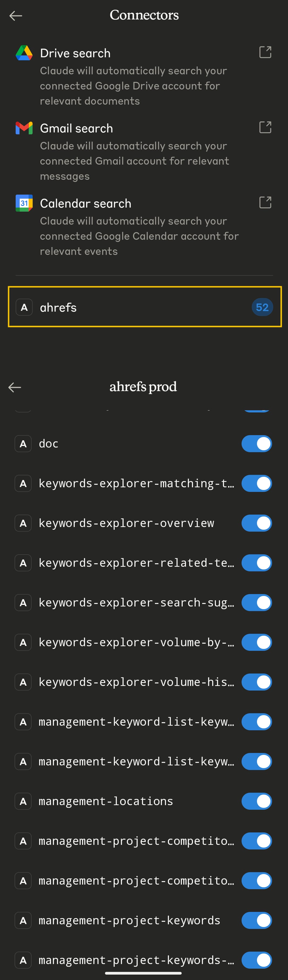Tap the Google Calendar logo icon
The height and width of the screenshot is (980, 288).
(x=24, y=203)
